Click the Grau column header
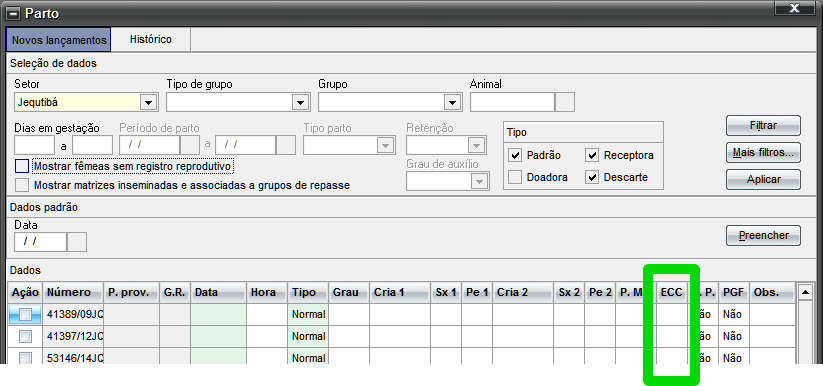Image resolution: width=823 pixels, height=386 pixels. 349,293
